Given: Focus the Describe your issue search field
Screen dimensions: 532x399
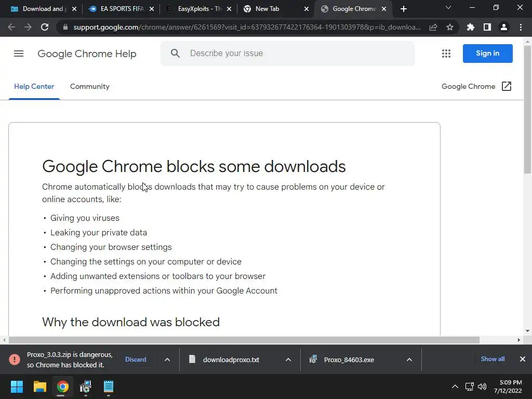Looking at the screenshot, I should tap(287, 54).
